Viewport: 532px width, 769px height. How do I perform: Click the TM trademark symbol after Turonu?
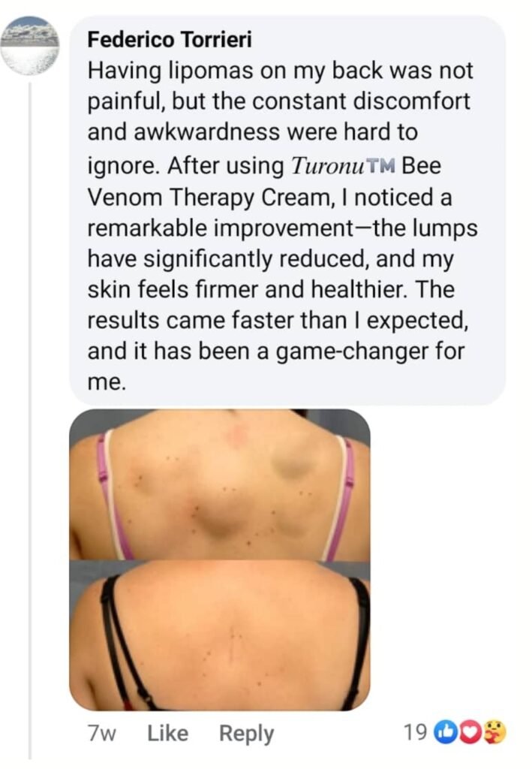380,166
